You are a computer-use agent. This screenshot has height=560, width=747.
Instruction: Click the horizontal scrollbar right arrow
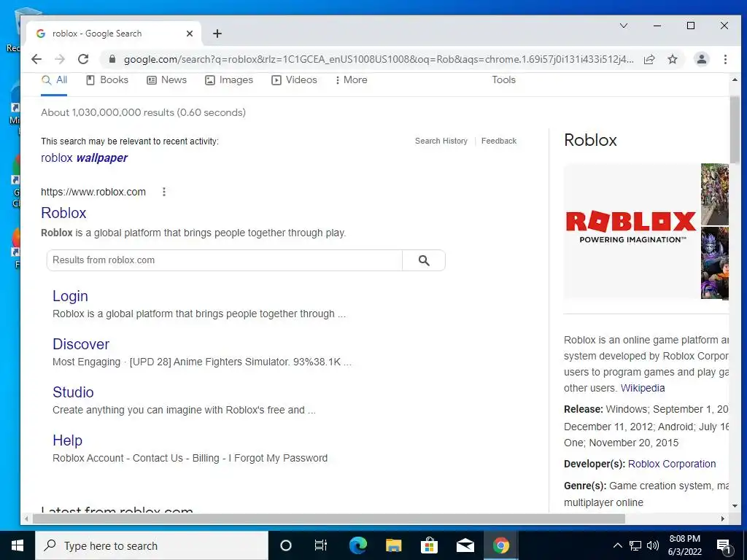point(723,518)
